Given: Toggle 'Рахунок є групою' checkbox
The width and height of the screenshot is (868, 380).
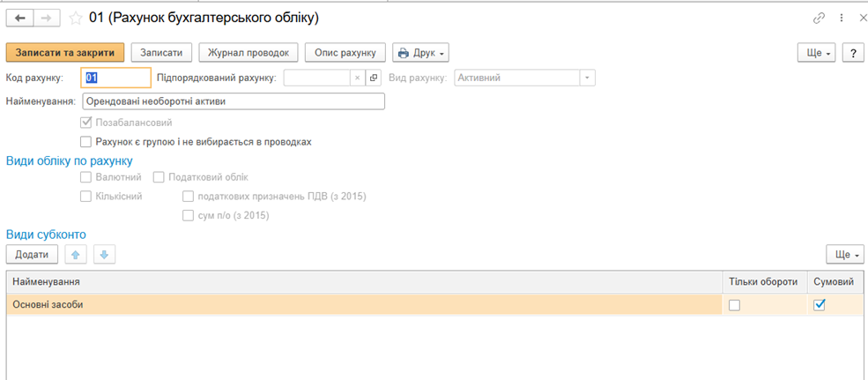Looking at the screenshot, I should [x=85, y=142].
